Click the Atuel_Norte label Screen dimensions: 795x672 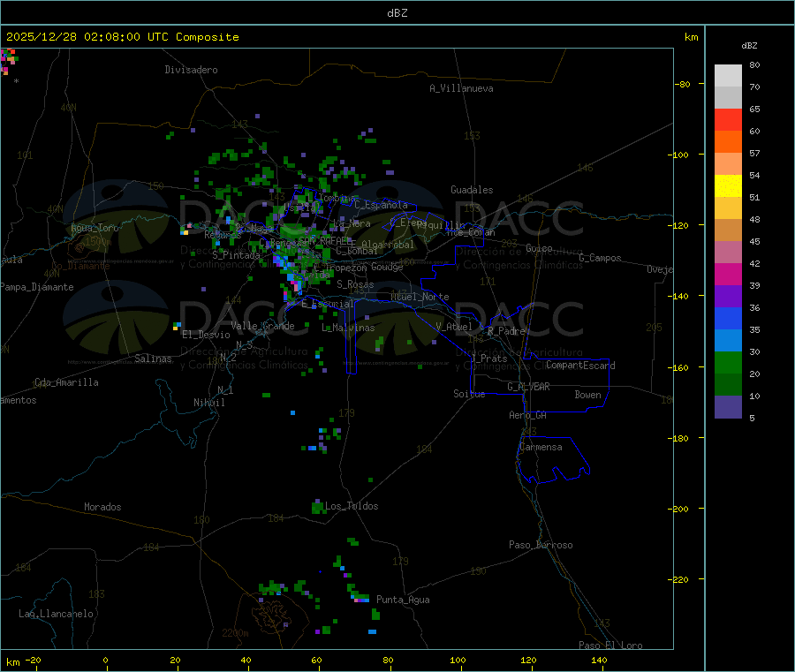(420, 297)
